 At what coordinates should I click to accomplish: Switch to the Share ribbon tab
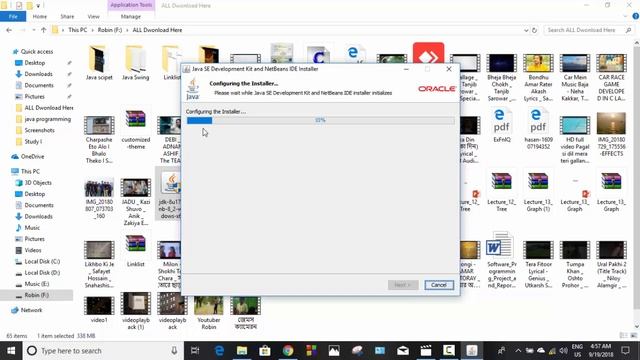(67, 16)
